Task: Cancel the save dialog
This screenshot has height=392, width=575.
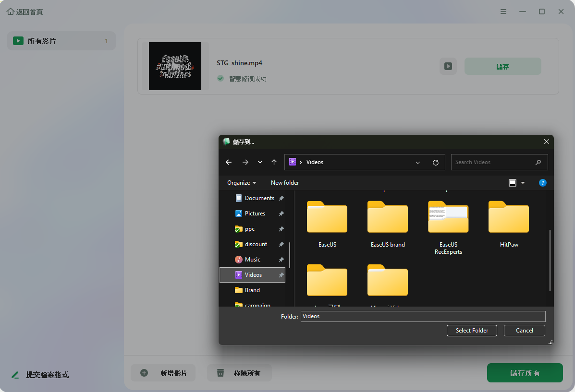Action: coord(524,331)
